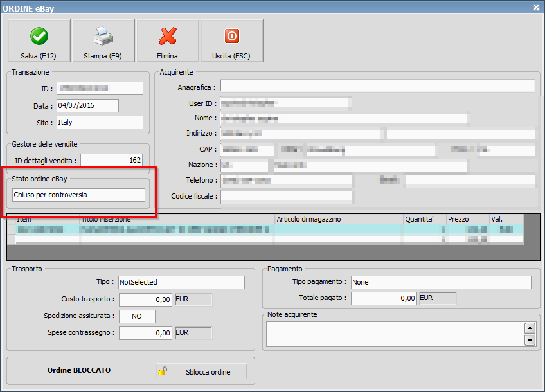Click the red power Uscita icon
Image resolution: width=545 pixels, height=392 pixels.
[x=232, y=36]
